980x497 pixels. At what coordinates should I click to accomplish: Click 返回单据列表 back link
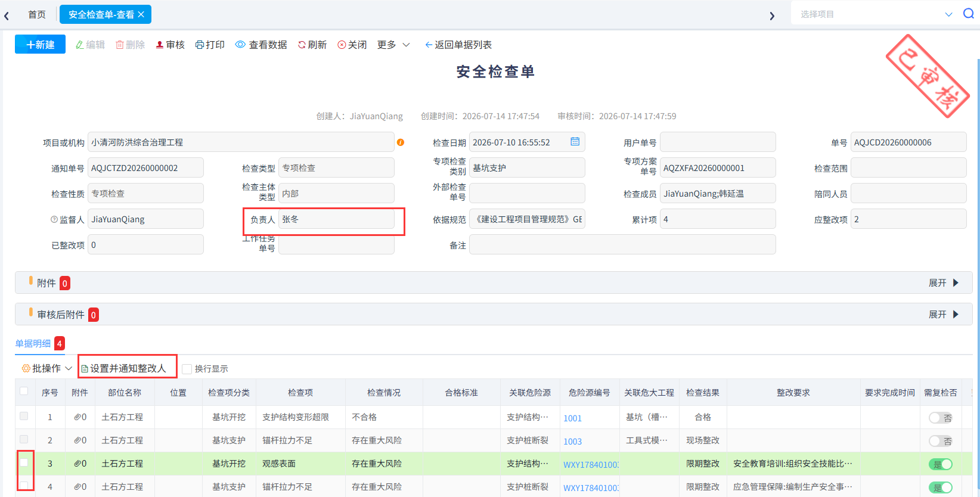pos(458,45)
